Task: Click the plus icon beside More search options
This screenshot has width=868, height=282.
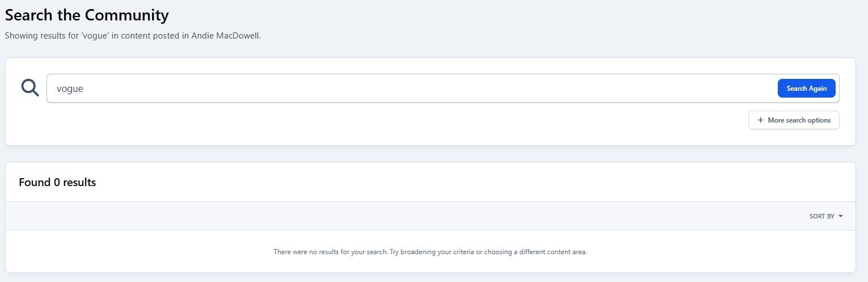Action: [760, 120]
